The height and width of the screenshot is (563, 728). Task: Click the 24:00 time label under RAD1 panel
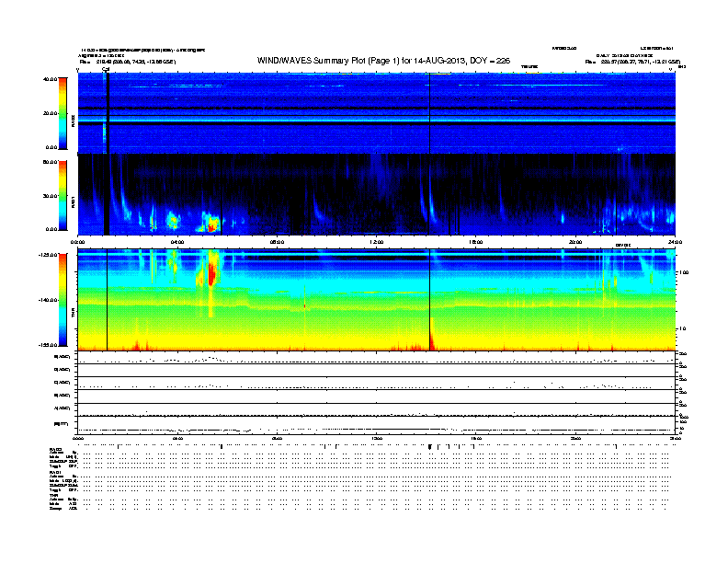(x=675, y=242)
